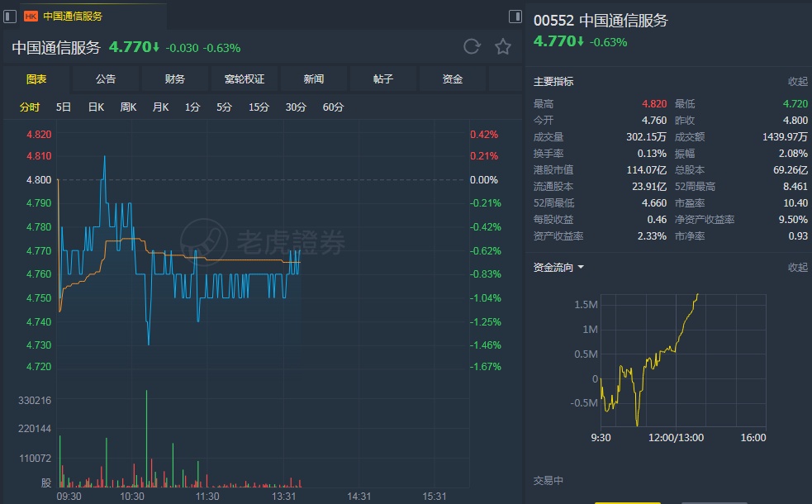The image size is (812, 504).
Task: Click the 52周最高 value 8.461
Action: pos(795,187)
